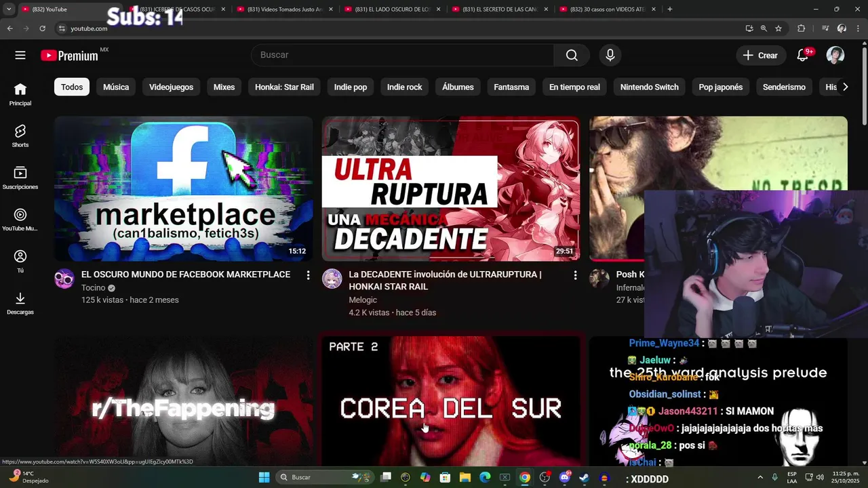Open ULTRA RUPTURA video thumbnail
The width and height of the screenshot is (868, 488).
click(451, 189)
